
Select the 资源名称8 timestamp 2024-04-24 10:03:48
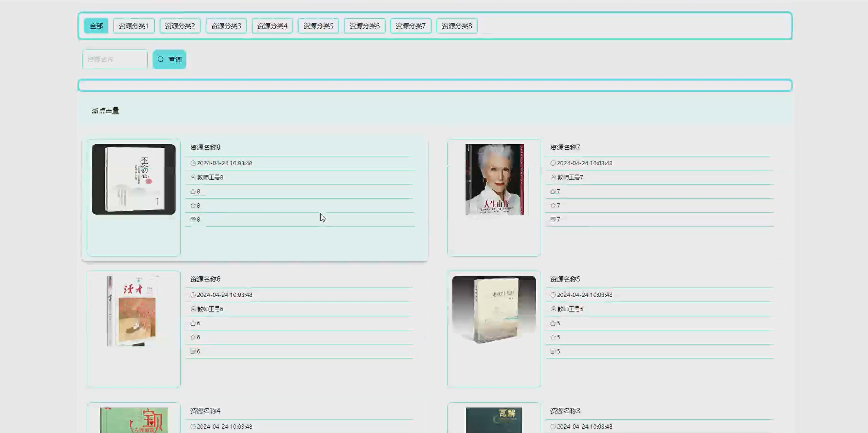coord(225,163)
